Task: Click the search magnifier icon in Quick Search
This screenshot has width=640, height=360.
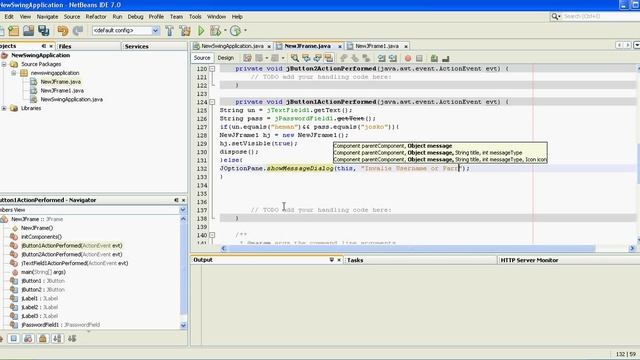Action: pos(555,16)
